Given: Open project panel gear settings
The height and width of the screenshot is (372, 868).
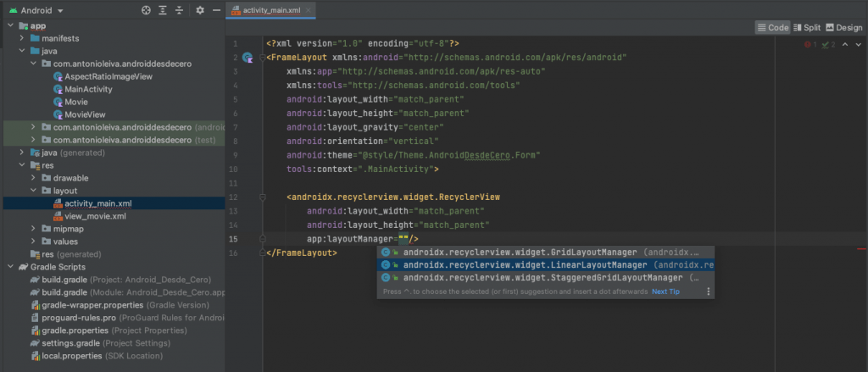Looking at the screenshot, I should coord(200,10).
